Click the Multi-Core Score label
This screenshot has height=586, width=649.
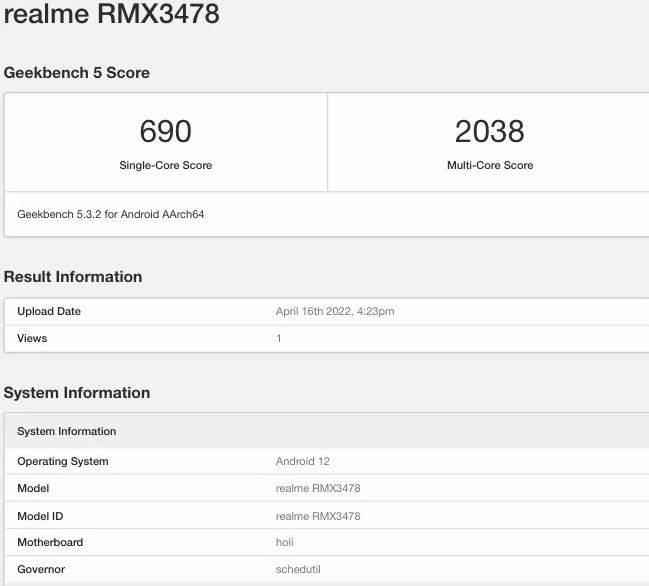(490, 165)
